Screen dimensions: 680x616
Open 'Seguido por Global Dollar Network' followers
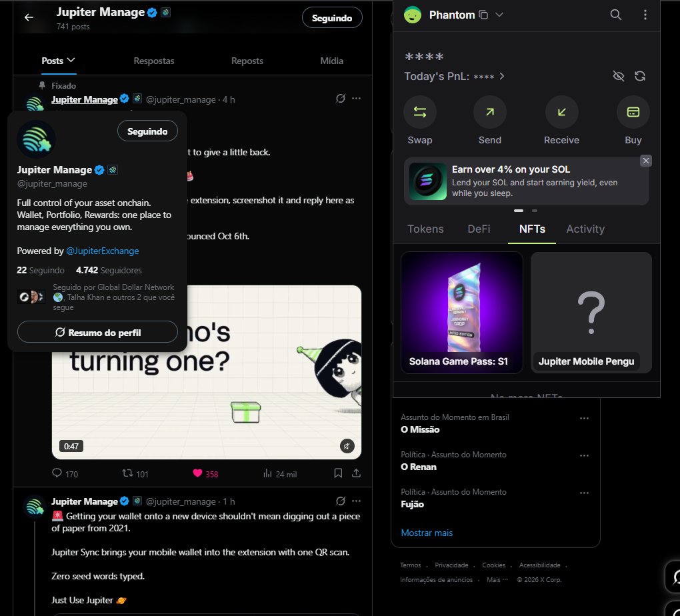113,297
